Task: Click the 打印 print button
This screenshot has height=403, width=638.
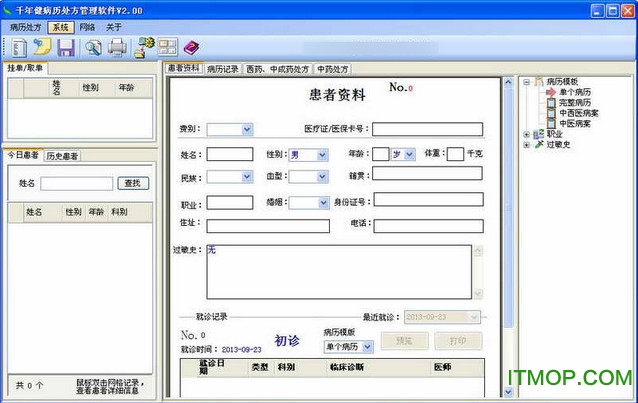Action: (x=458, y=341)
